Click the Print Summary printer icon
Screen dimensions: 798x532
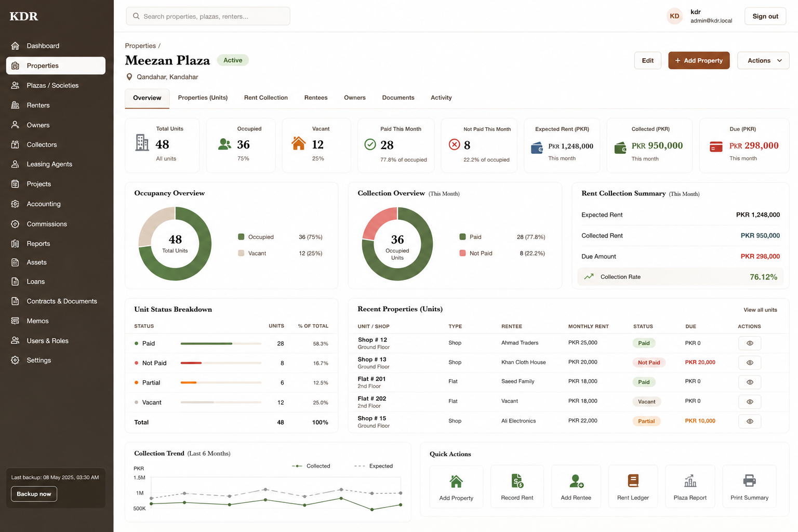point(749,481)
